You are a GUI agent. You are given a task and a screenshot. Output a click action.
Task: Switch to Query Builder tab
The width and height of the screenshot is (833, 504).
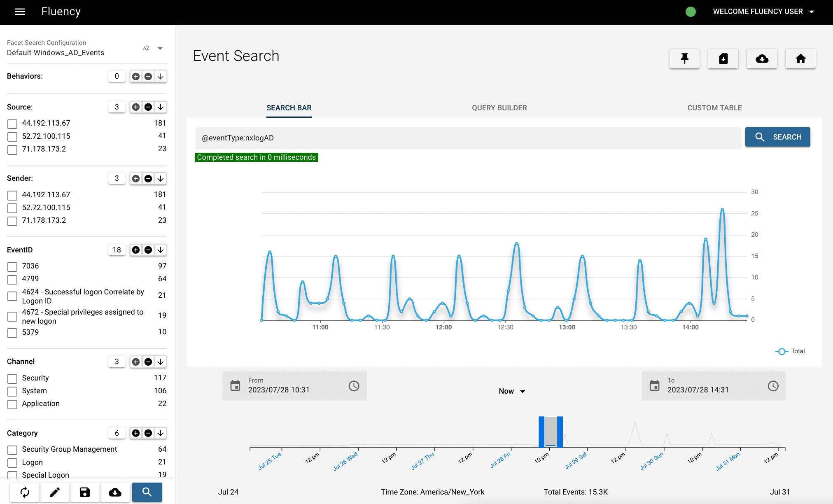tap(499, 108)
